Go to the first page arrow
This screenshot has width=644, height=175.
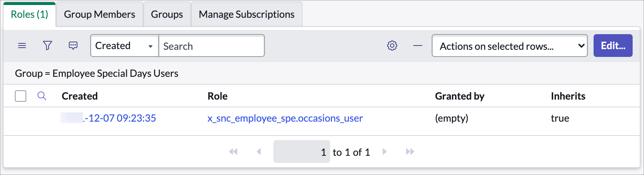tap(233, 152)
